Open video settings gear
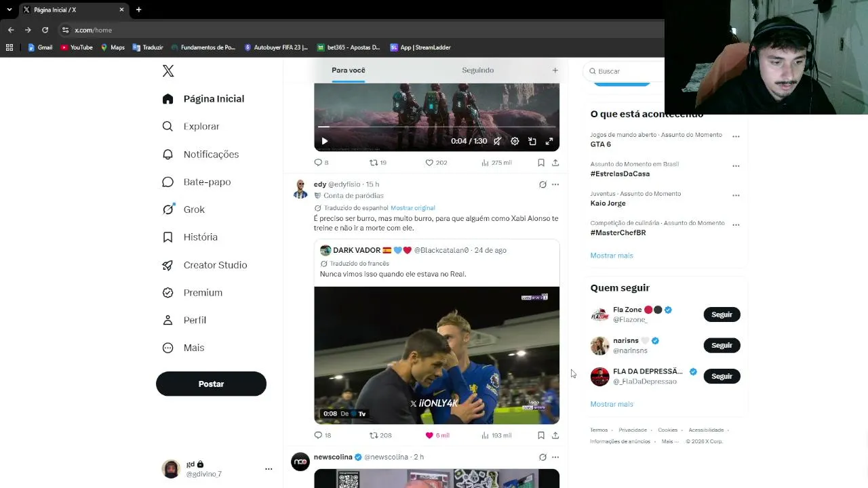 tap(515, 141)
